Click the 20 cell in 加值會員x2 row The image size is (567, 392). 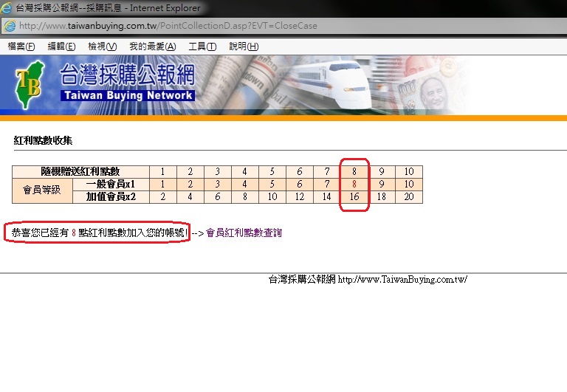click(x=409, y=197)
